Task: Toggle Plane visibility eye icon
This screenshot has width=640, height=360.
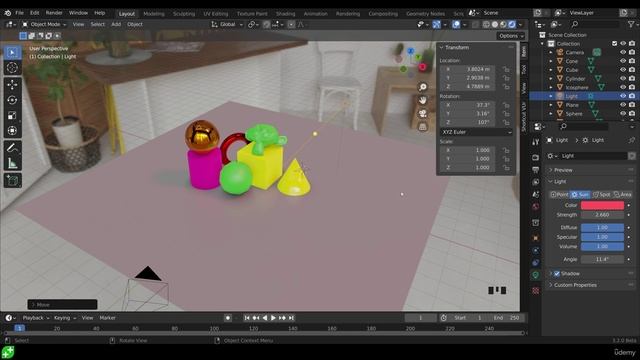Action: 623,105
